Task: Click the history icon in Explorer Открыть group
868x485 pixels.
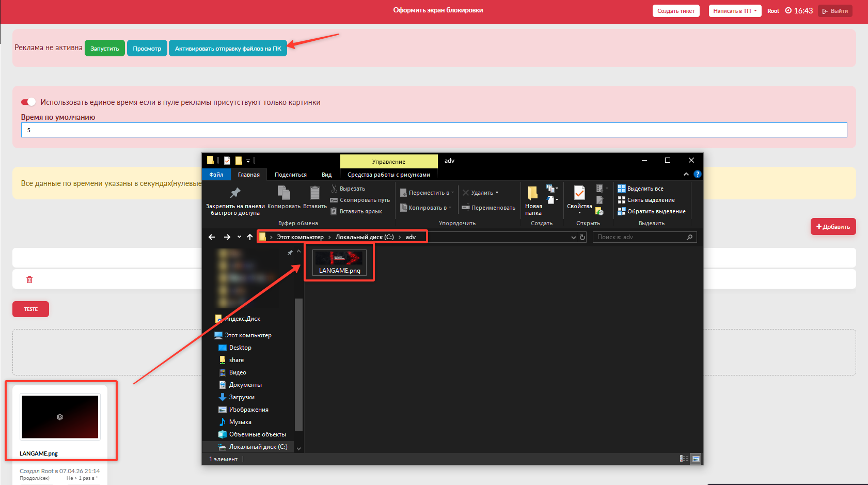Action: point(599,211)
